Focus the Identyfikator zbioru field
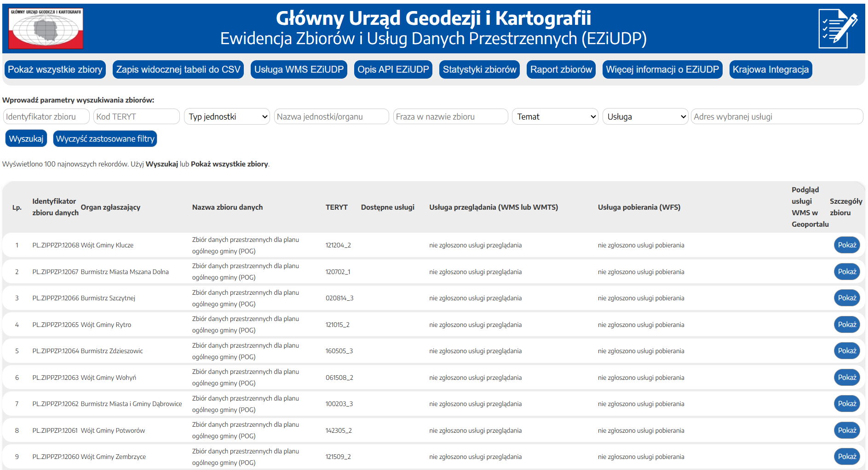This screenshot has height=470, width=868. point(46,116)
